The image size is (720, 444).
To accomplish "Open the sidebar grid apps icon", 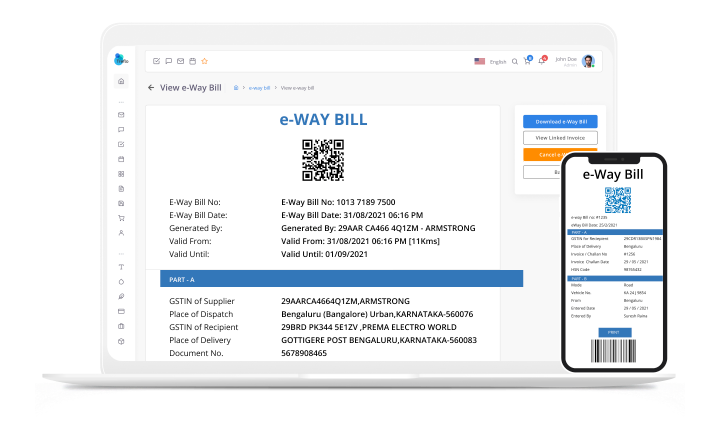I will coord(121,174).
